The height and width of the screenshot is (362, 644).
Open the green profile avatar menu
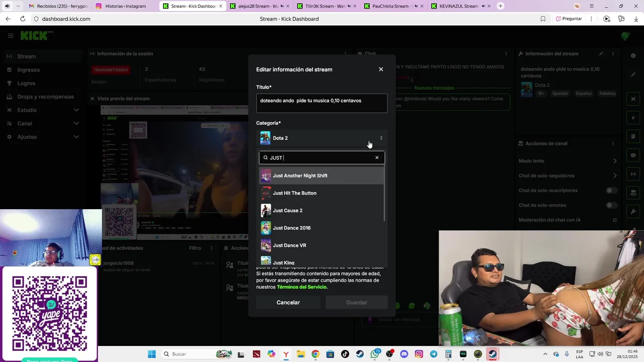625,36
